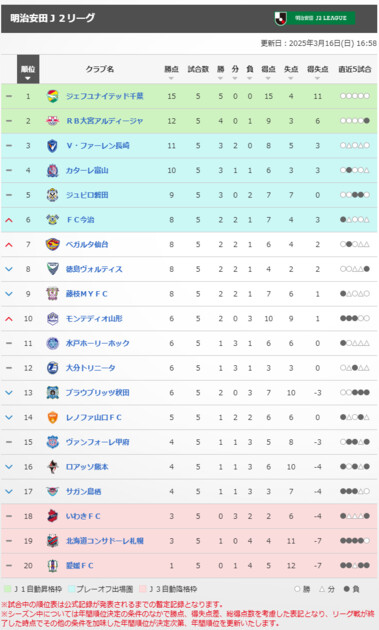The image size is (379, 630).
Task: Click the Iwaki FC red crest
Action: [52, 516]
